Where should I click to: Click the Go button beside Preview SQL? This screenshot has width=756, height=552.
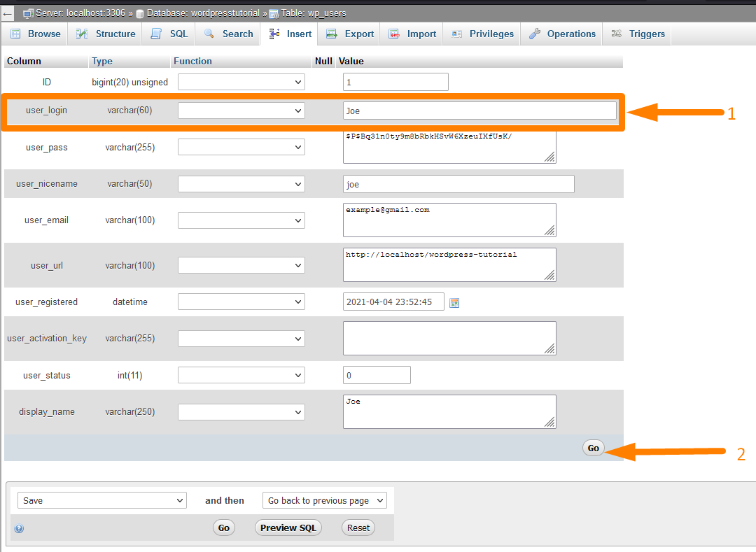[224, 528]
